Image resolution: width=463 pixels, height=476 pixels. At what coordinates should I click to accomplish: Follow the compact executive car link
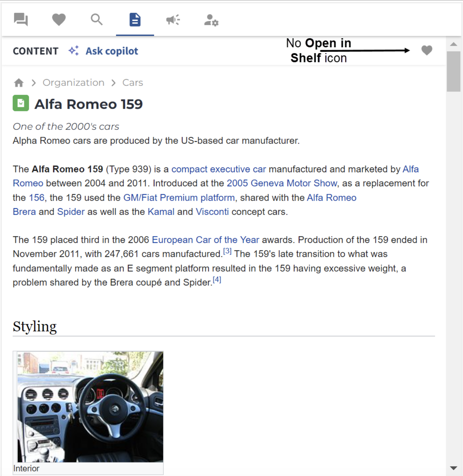click(x=219, y=169)
